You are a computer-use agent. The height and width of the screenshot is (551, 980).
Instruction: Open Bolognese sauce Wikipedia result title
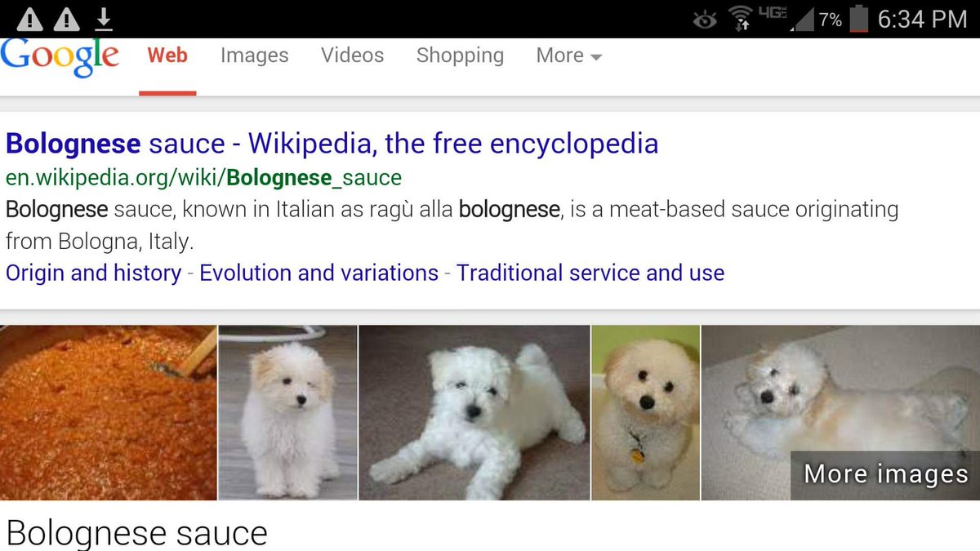click(x=332, y=144)
